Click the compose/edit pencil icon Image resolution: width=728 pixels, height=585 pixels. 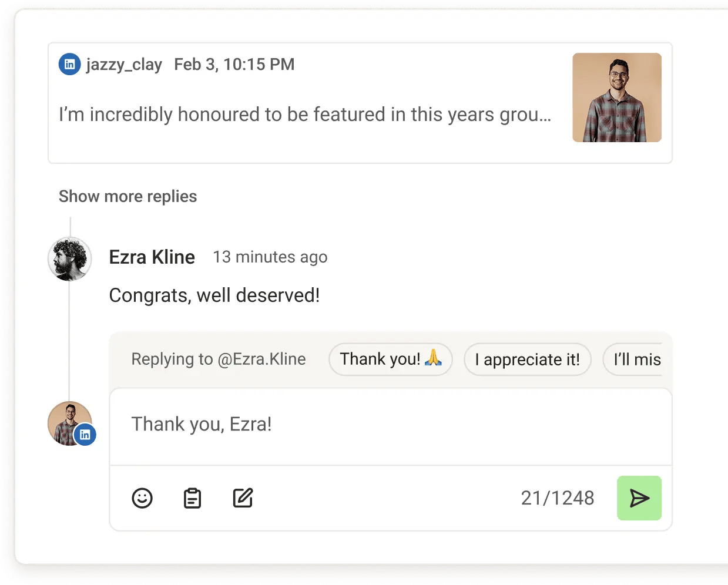[x=242, y=497]
